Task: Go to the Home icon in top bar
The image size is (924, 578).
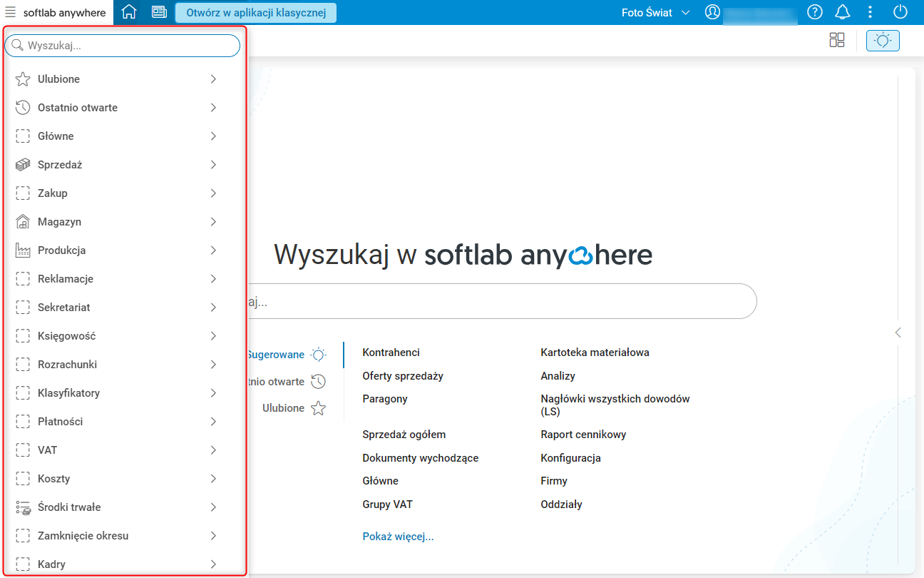Action: (x=129, y=12)
